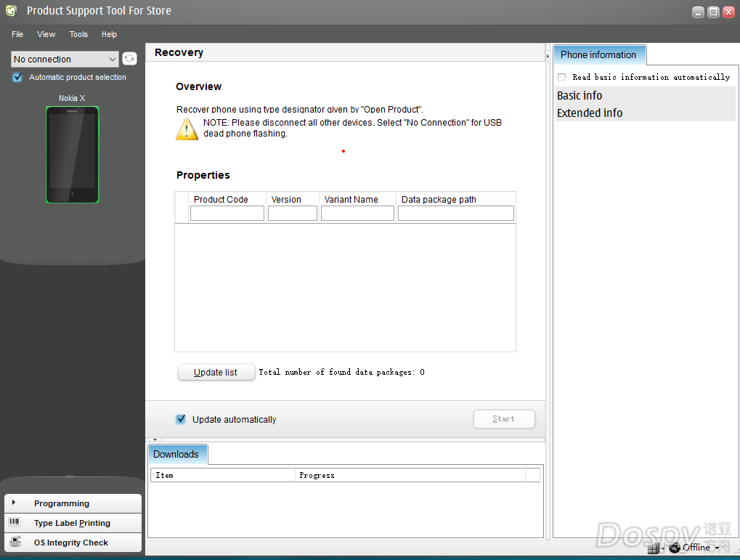740x560 pixels.
Task: Select the Downloads tab
Action: click(177, 454)
